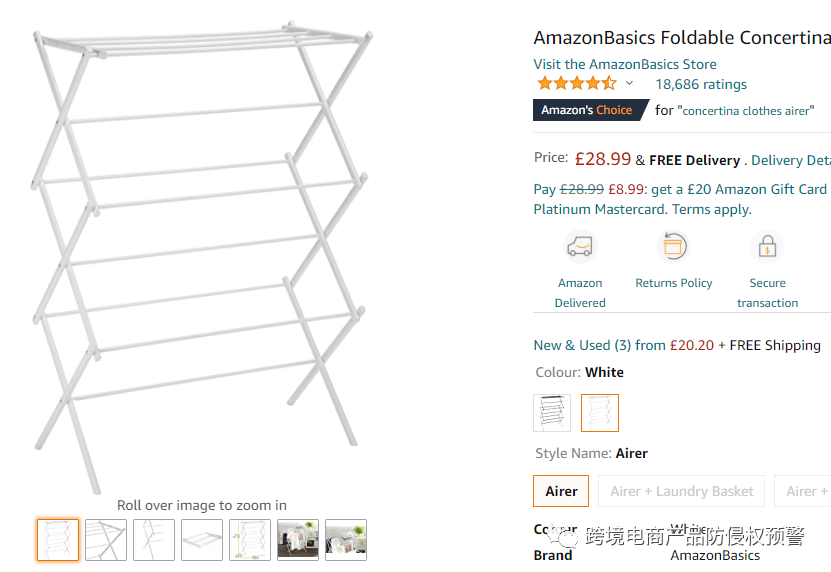Select the first product thumbnail
The height and width of the screenshot is (572, 831).
tap(58, 540)
